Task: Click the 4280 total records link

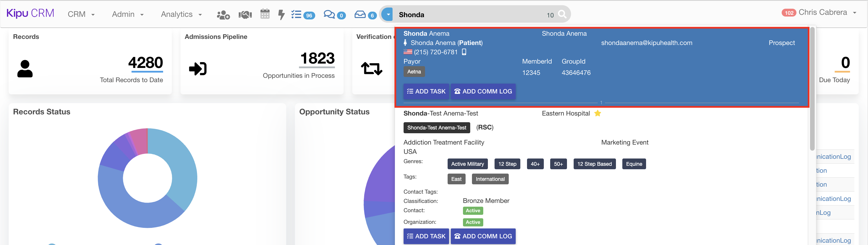Action: 145,63
